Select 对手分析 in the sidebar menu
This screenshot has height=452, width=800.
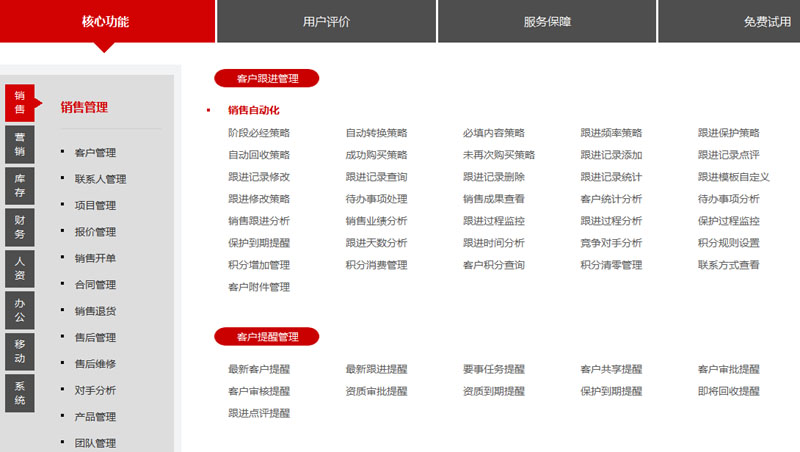coord(95,390)
